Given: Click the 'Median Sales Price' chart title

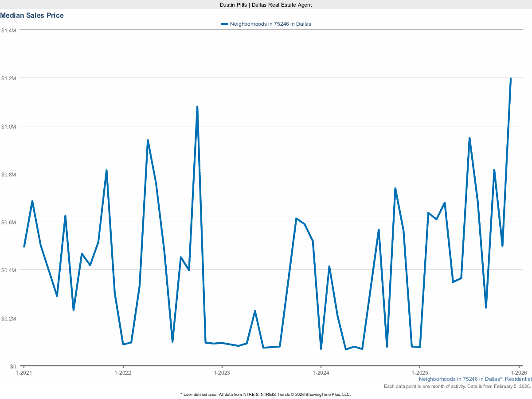Looking at the screenshot, I should [32, 16].
